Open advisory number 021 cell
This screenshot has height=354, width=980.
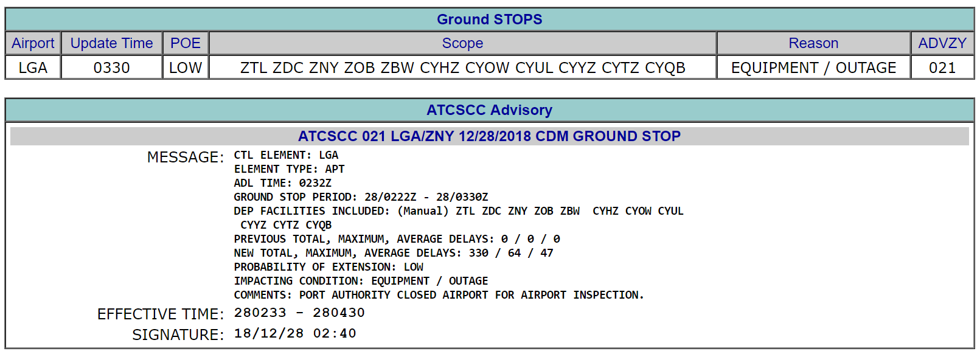click(x=942, y=68)
